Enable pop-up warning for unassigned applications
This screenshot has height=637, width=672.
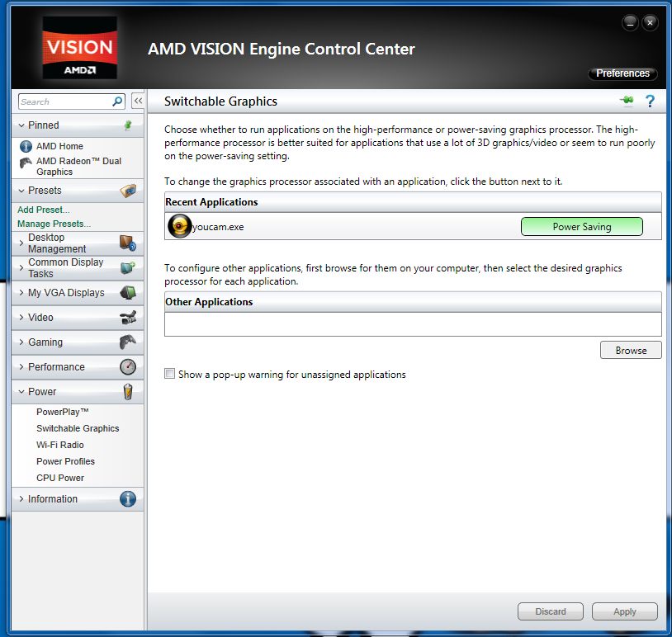click(x=170, y=374)
